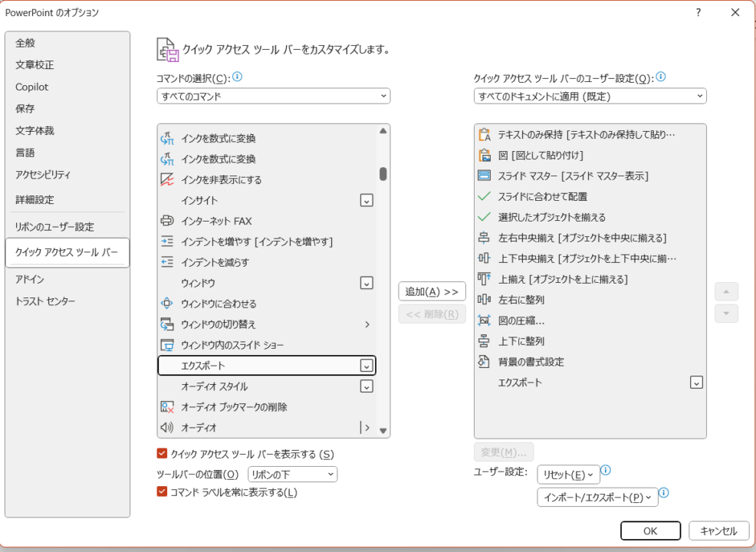Toggle クイック アクセス ツール バーを表示する checkbox

162,453
